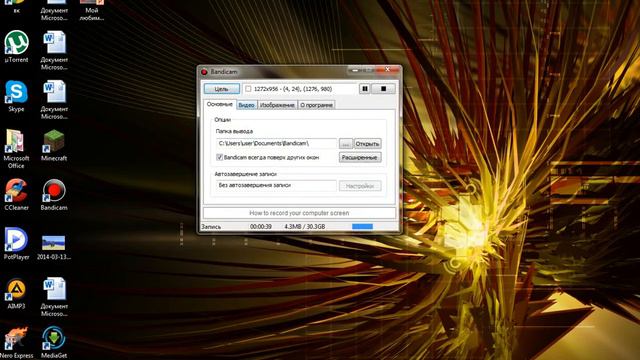Open the Word document next to Skype

54,100
